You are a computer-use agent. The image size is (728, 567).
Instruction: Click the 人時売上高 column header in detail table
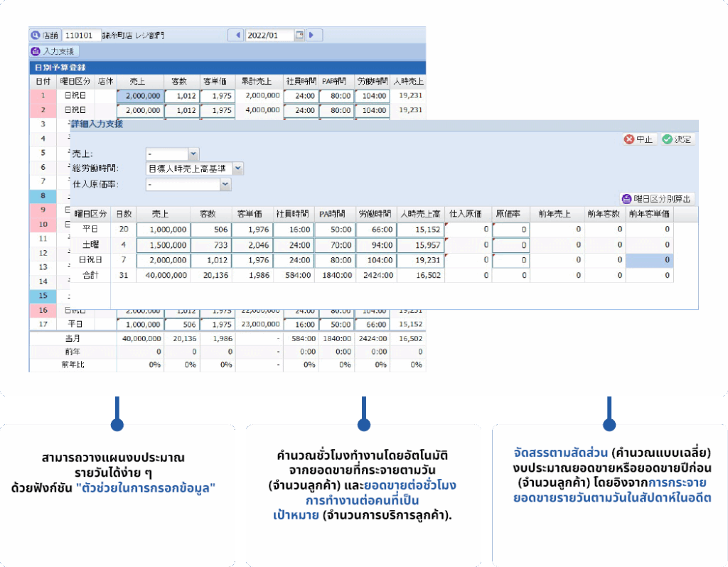(x=420, y=214)
